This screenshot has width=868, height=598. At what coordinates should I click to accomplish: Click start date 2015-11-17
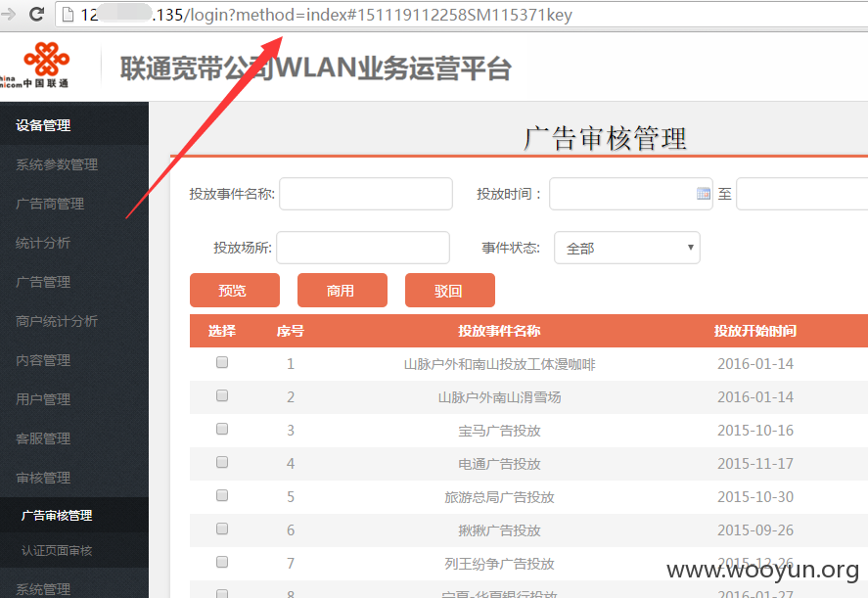coord(755,464)
